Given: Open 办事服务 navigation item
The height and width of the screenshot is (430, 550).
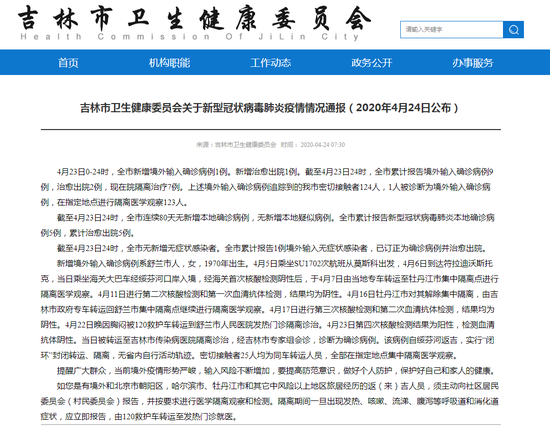Looking at the screenshot, I should [473, 62].
